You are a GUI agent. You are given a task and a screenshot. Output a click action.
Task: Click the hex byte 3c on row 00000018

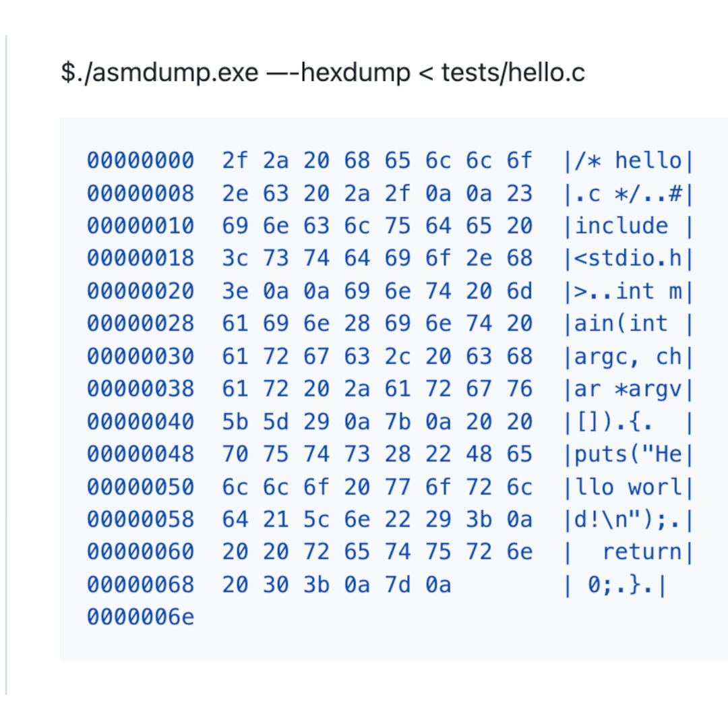[x=235, y=259]
